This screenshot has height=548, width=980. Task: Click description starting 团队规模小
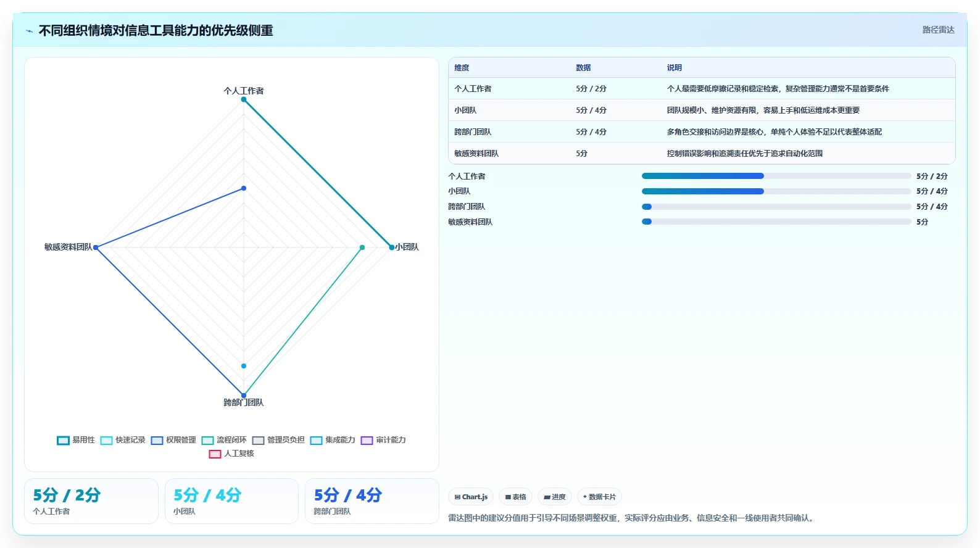pos(763,110)
